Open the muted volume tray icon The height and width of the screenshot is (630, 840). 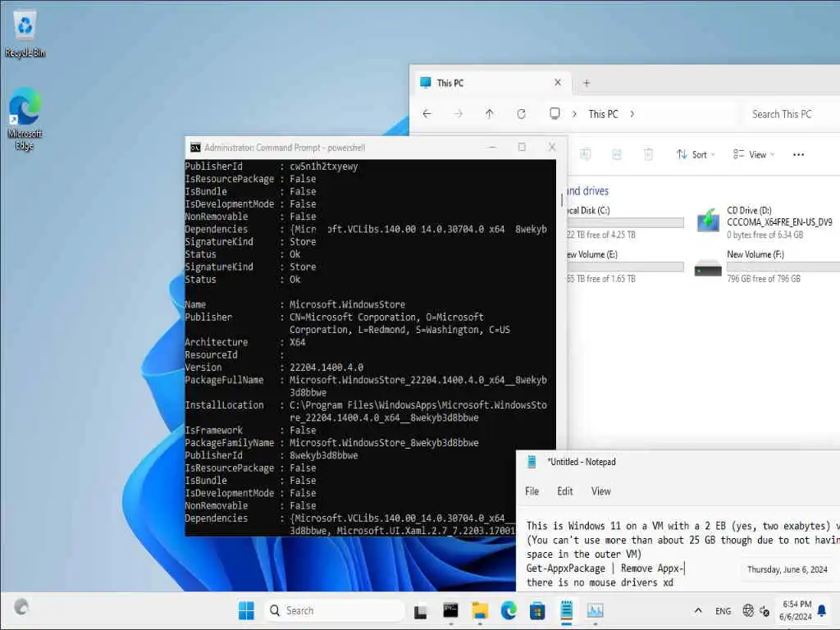(765, 610)
